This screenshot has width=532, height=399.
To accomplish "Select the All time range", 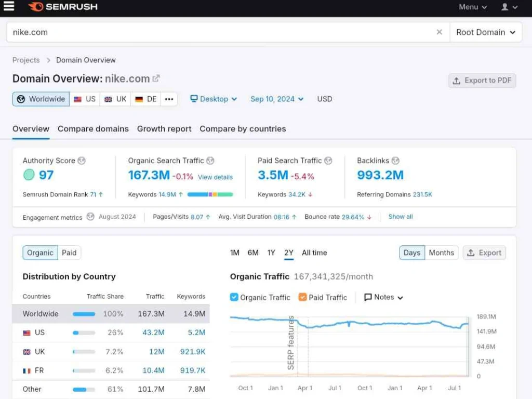I will coord(314,253).
